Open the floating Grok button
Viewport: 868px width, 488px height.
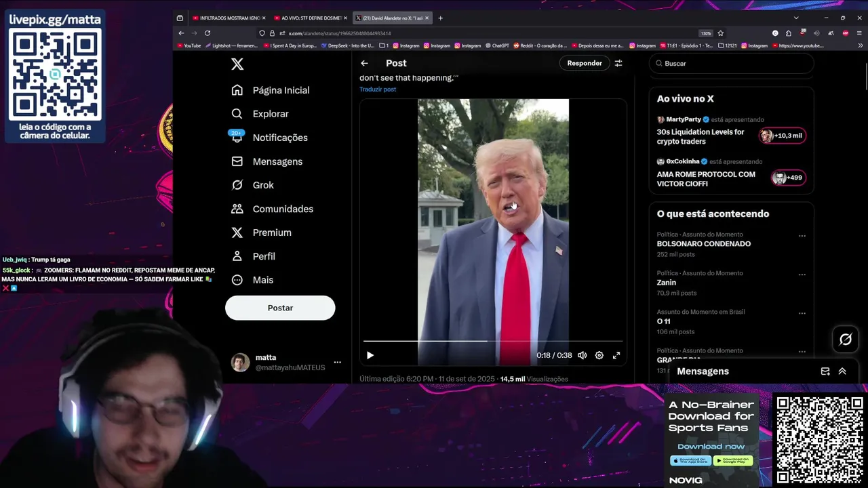pos(846,340)
